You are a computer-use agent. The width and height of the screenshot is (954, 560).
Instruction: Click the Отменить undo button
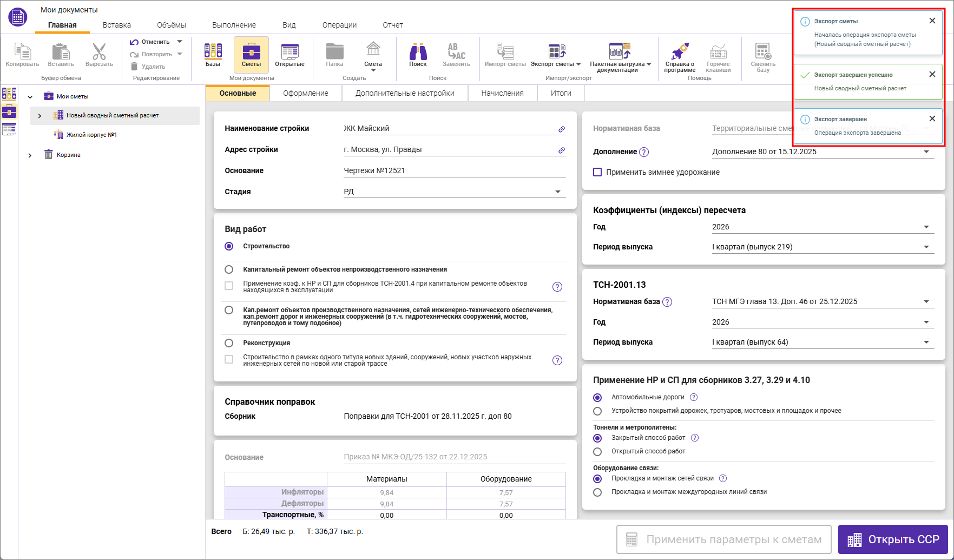click(150, 42)
